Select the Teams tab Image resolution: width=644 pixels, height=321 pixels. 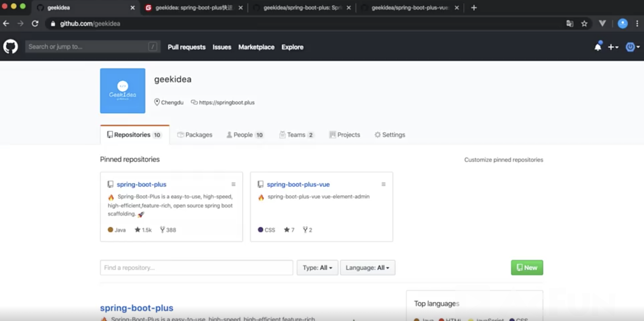(297, 135)
